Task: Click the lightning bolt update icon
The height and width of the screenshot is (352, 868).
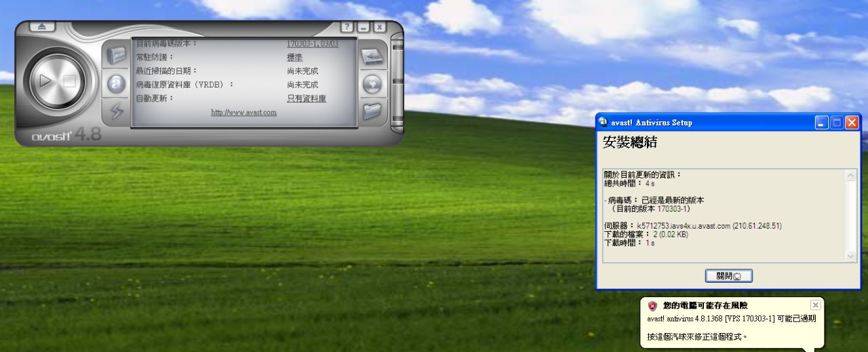Action: point(116,111)
